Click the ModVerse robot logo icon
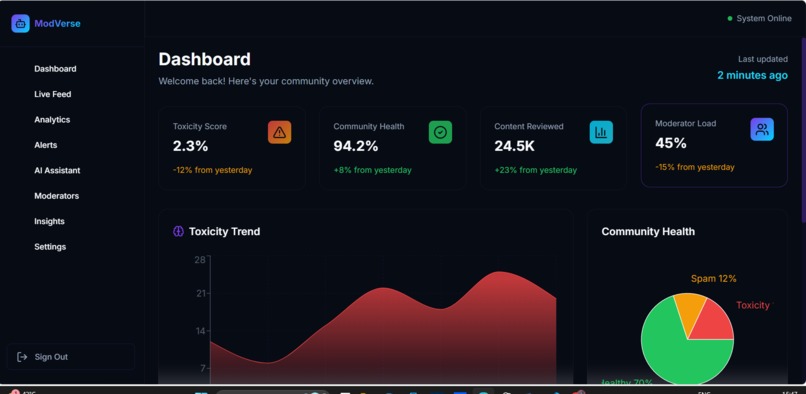The image size is (806, 394). (x=21, y=23)
